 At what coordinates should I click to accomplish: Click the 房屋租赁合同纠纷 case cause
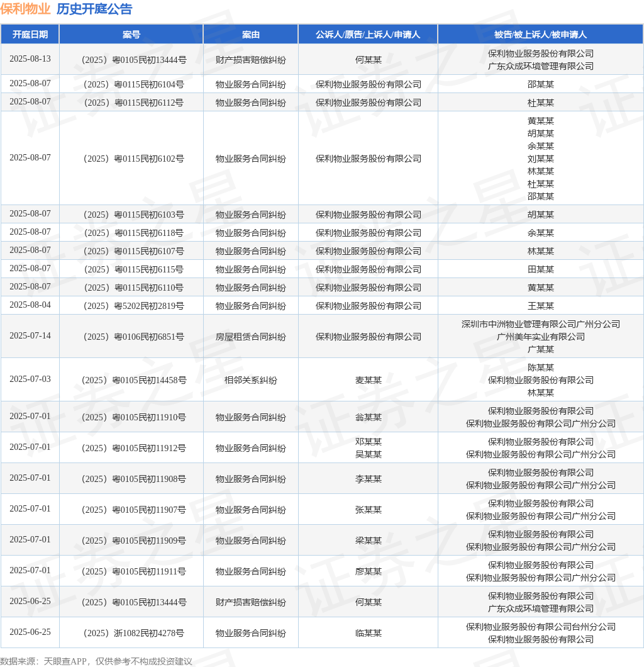click(251, 337)
